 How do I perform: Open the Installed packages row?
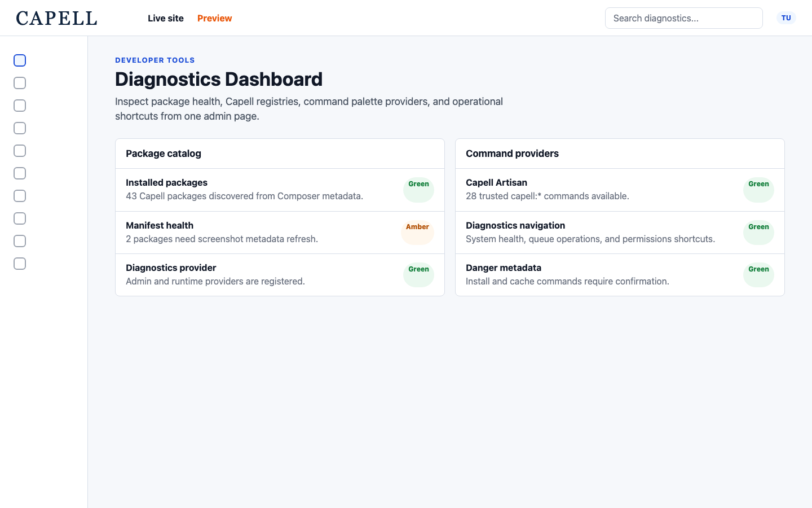[280, 190]
